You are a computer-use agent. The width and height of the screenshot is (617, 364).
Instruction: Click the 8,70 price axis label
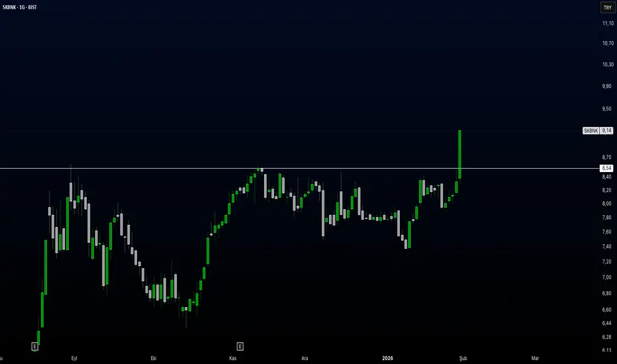click(607, 158)
